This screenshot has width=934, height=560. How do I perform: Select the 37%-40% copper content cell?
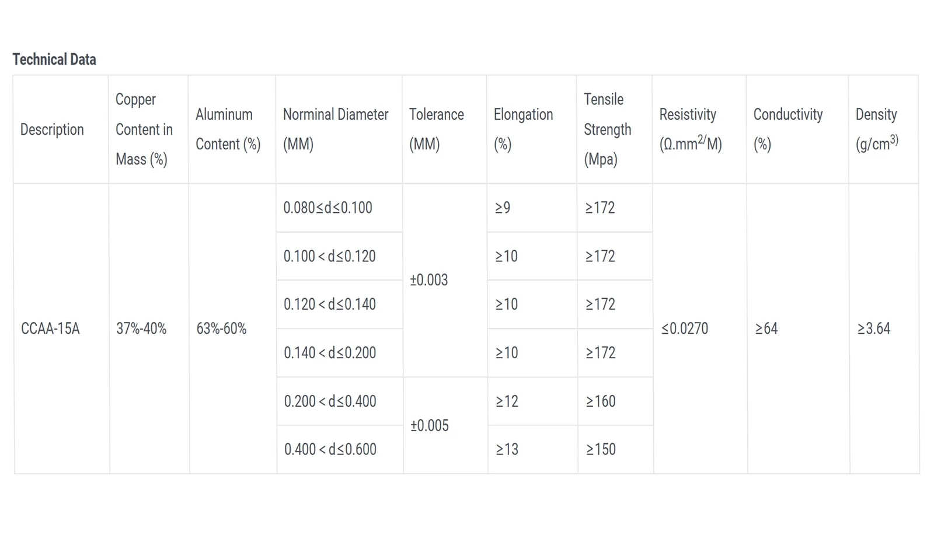pyautogui.click(x=149, y=328)
